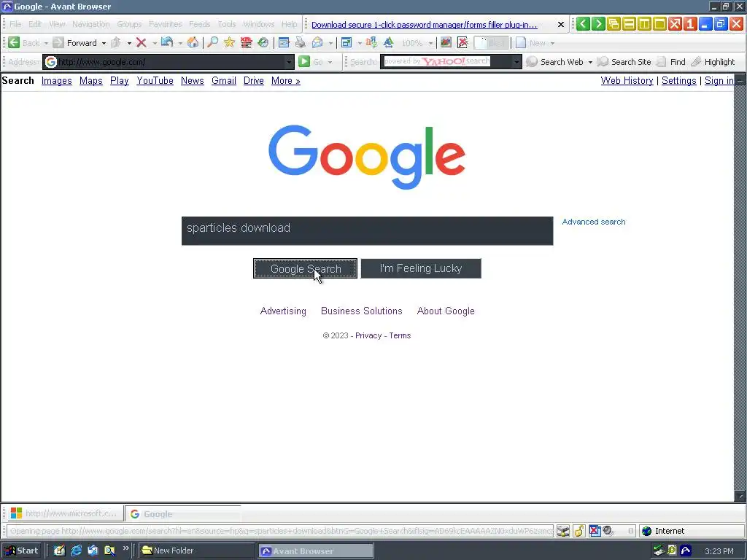Click the Windows Start button
The image size is (747, 560).
pos(21,551)
